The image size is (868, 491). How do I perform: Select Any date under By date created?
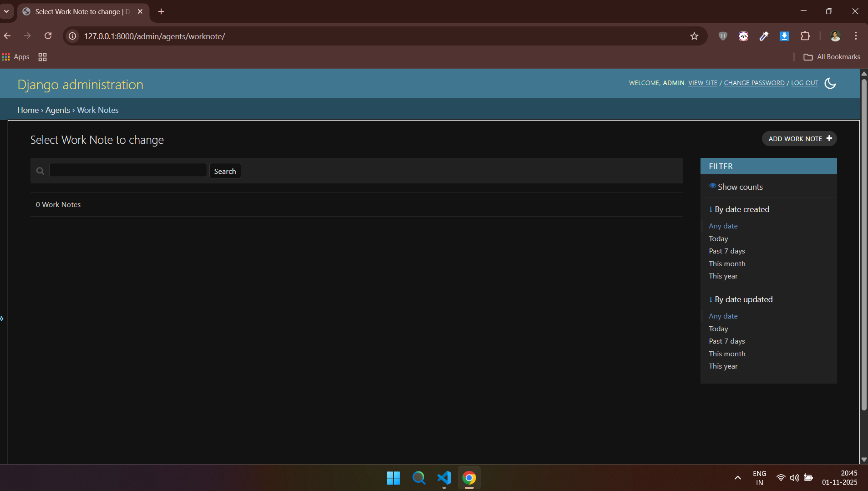(723, 226)
